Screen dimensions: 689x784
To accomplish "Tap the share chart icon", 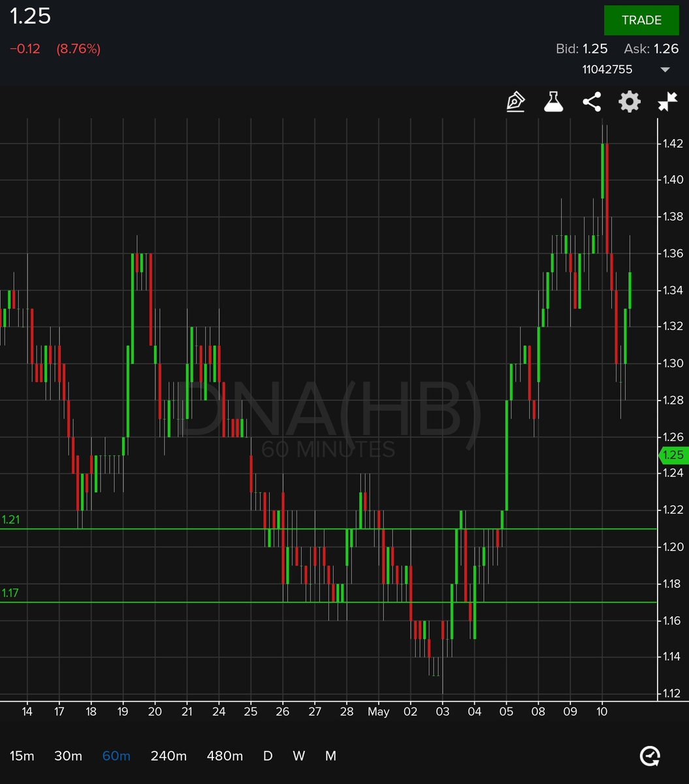I will tap(592, 102).
